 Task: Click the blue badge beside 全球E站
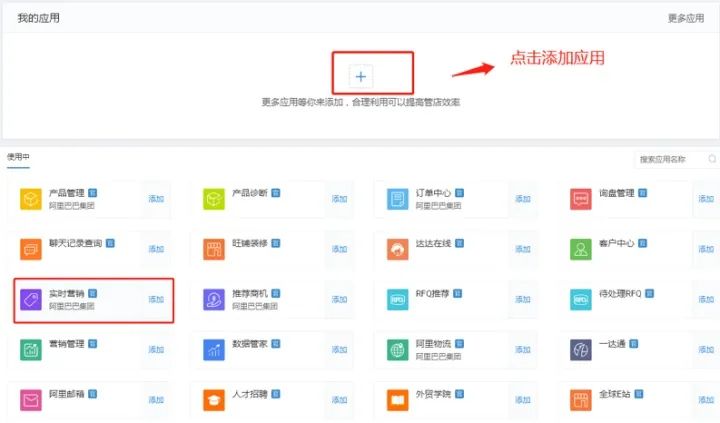point(639,394)
